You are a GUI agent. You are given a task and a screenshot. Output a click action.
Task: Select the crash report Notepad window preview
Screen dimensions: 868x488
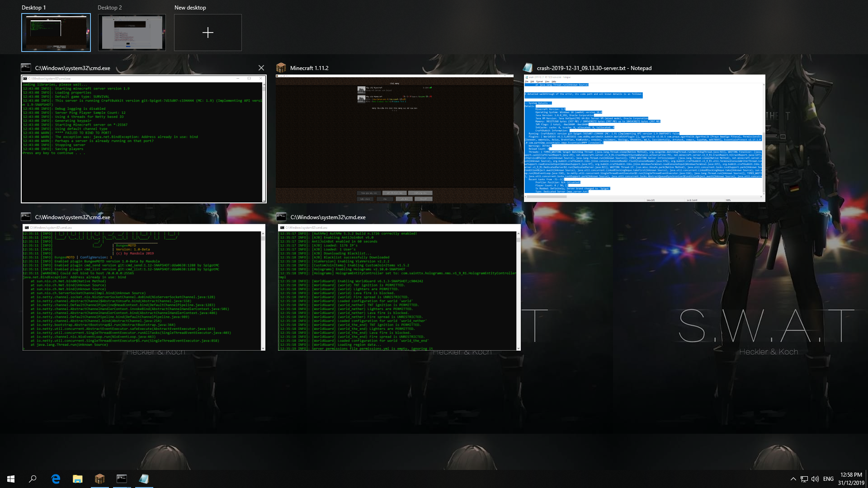(644, 138)
